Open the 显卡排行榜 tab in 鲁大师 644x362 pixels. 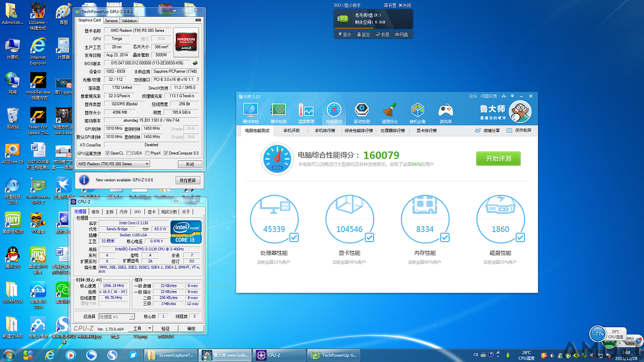click(427, 130)
